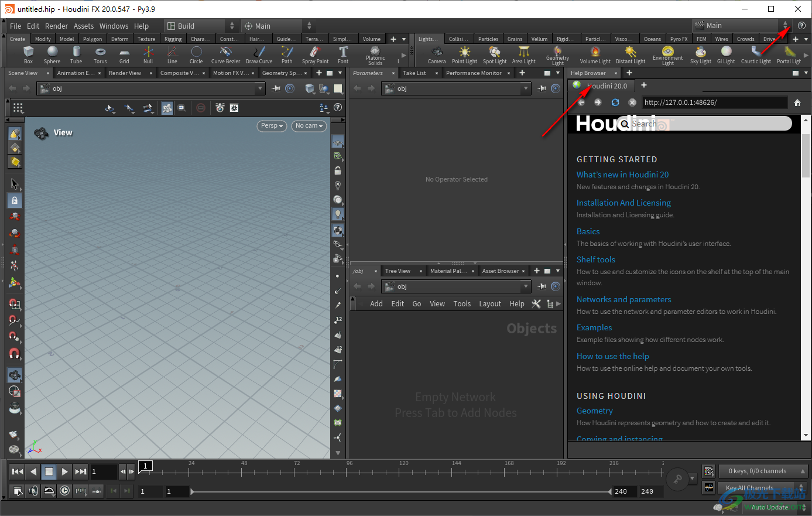Create an Area Light
812x516 pixels.
tap(524, 55)
